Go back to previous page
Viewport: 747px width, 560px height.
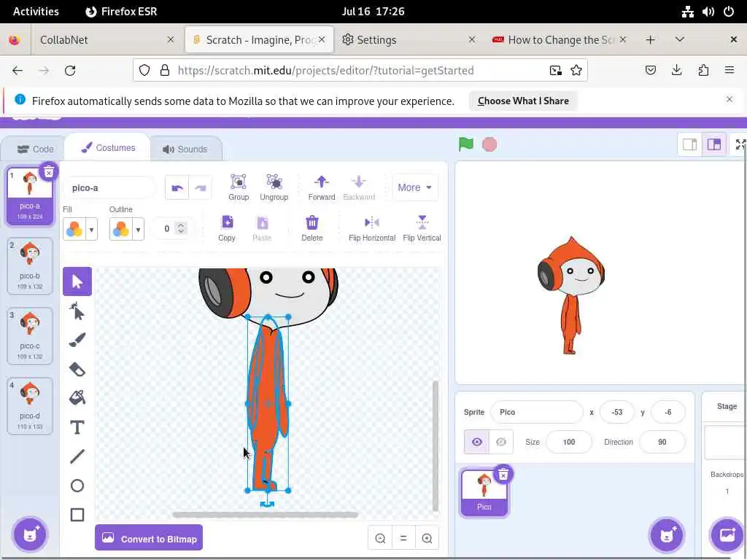[x=18, y=71]
